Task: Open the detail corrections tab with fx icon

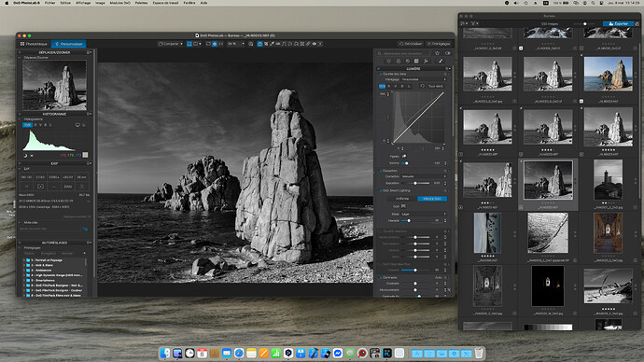Action: pos(426,62)
